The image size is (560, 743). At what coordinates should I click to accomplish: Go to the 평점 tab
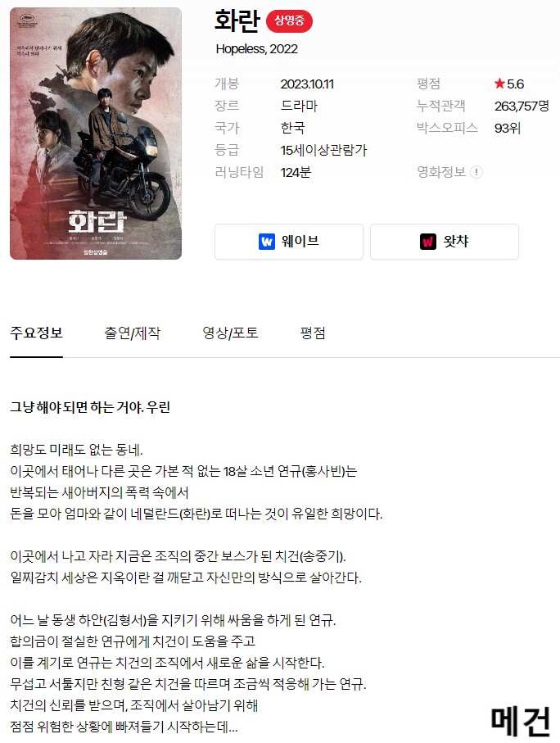(x=313, y=333)
